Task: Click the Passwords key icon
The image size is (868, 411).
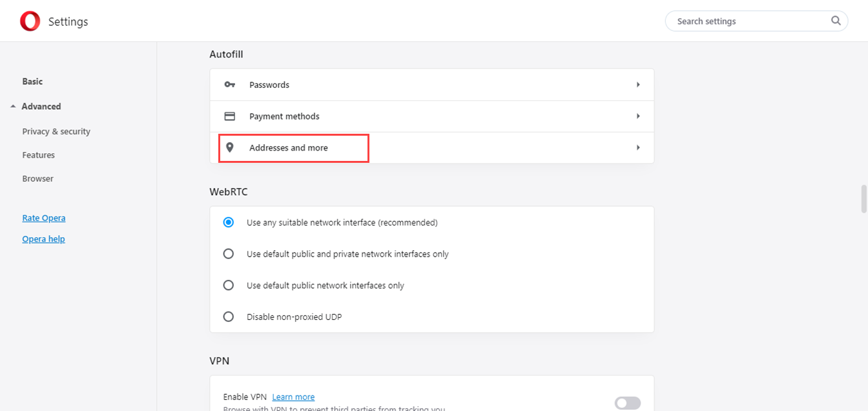Action: (229, 85)
